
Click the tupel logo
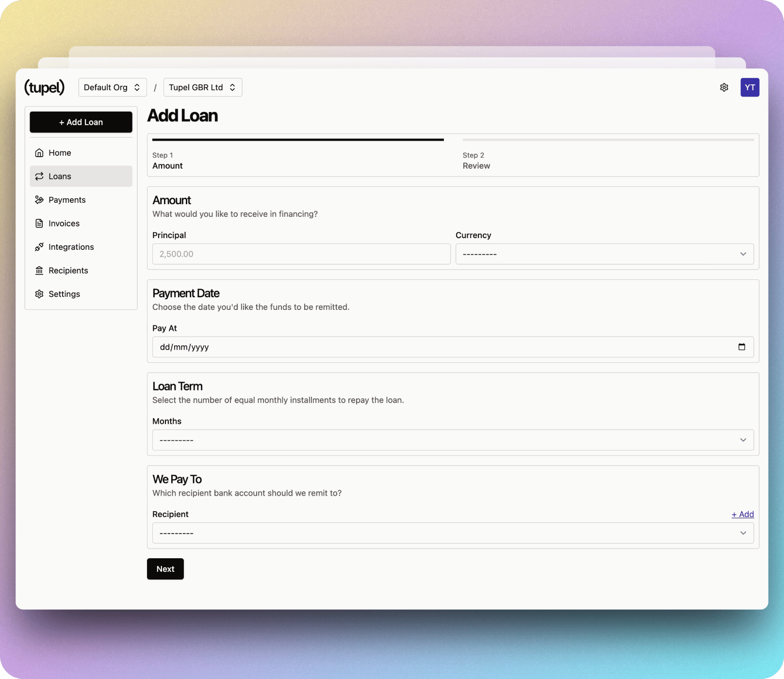coord(44,87)
